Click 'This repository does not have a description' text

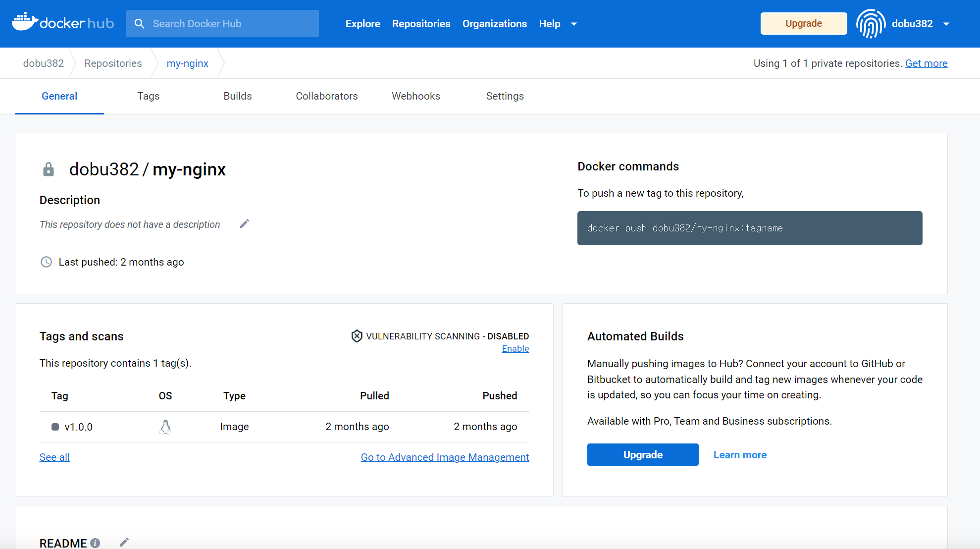tap(130, 224)
